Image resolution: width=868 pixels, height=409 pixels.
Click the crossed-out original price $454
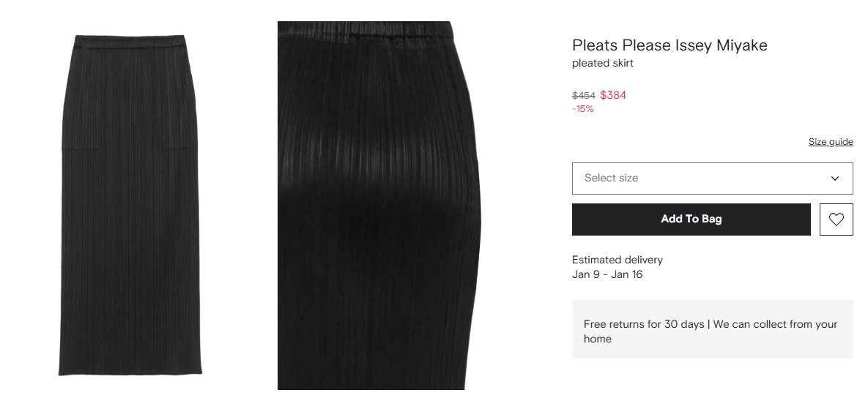[584, 96]
